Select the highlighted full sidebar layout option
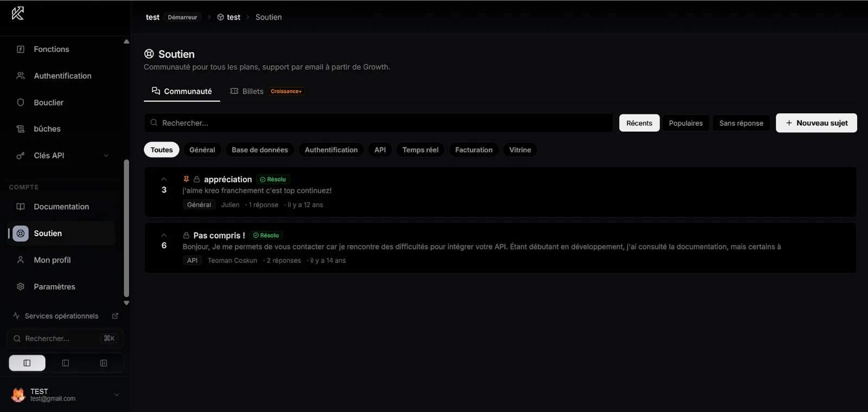868x412 pixels. point(27,363)
